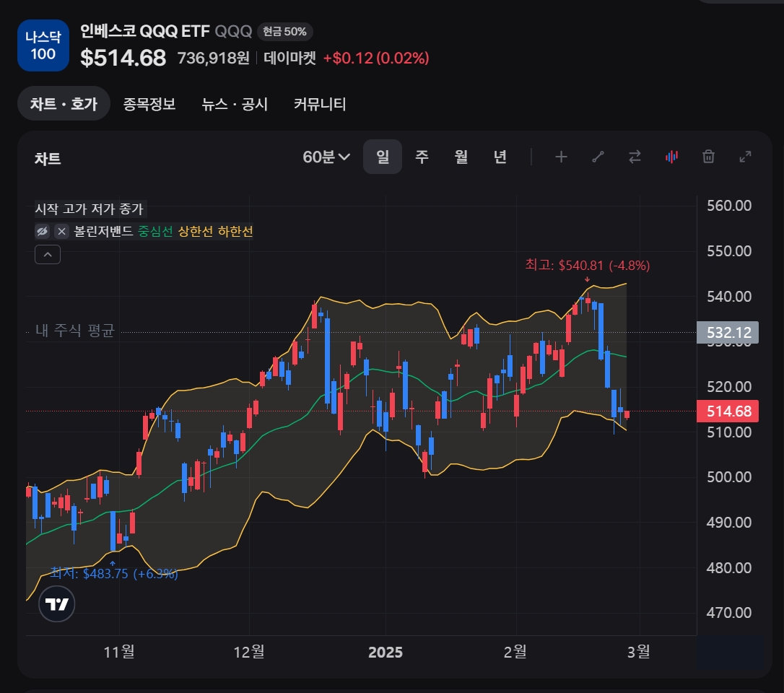Select the trend line drawing tool
784x693 pixels.
(x=598, y=157)
